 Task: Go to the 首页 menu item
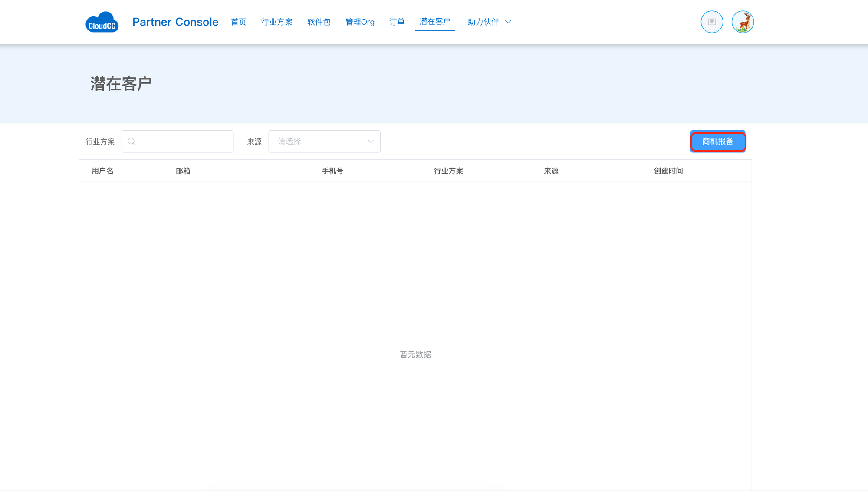239,22
